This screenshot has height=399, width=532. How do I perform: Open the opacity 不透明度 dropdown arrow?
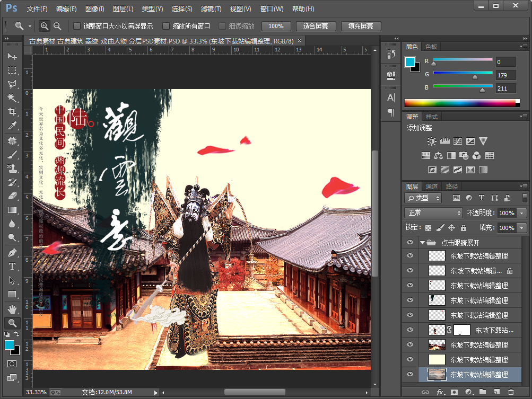click(x=522, y=213)
